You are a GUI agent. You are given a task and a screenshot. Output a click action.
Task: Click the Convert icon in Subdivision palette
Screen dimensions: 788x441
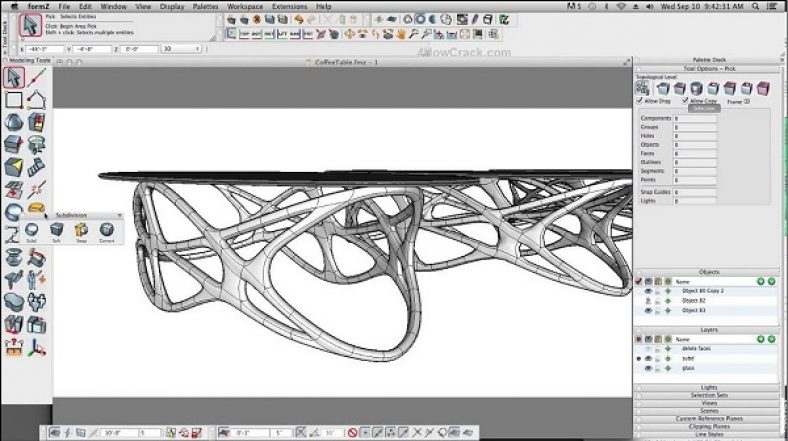click(106, 229)
